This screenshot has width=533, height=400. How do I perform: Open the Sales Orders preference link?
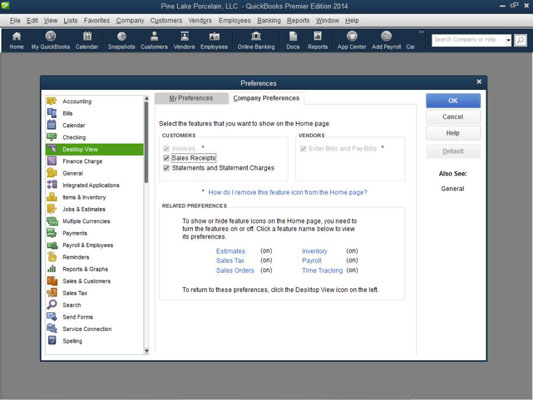tap(235, 271)
